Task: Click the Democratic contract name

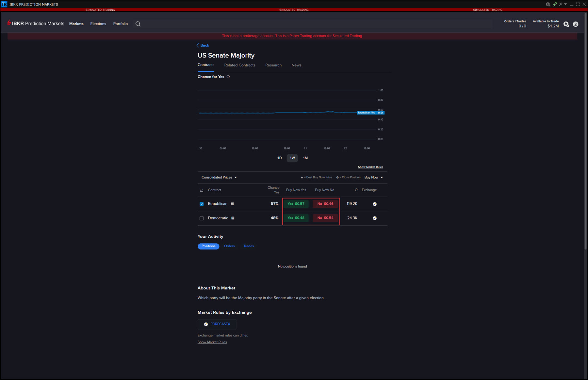Action: pos(218,218)
